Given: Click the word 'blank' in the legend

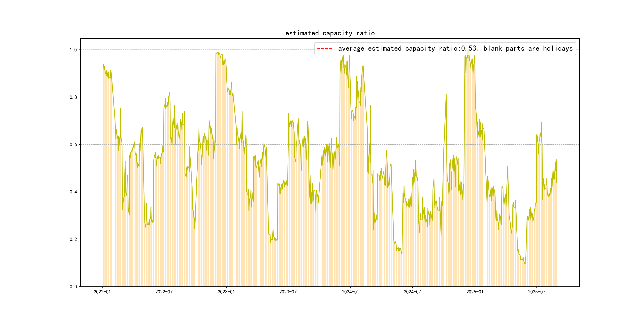Looking at the screenshot, I should click(x=493, y=48).
